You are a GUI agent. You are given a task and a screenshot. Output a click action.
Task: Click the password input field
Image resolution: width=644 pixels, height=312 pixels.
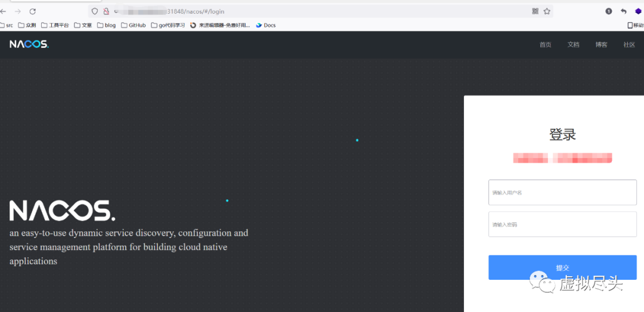point(562,224)
